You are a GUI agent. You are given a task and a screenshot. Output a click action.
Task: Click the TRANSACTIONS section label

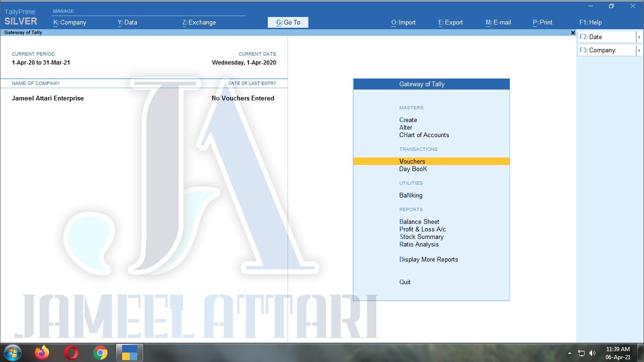[418, 149]
